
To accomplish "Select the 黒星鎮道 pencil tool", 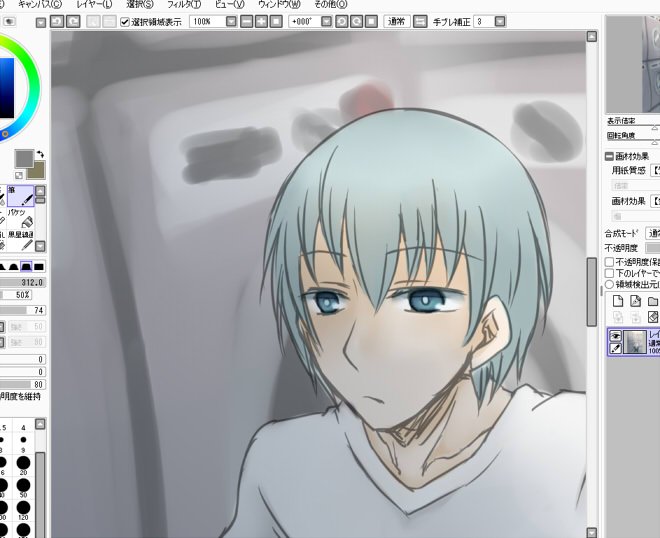I will pos(20,240).
